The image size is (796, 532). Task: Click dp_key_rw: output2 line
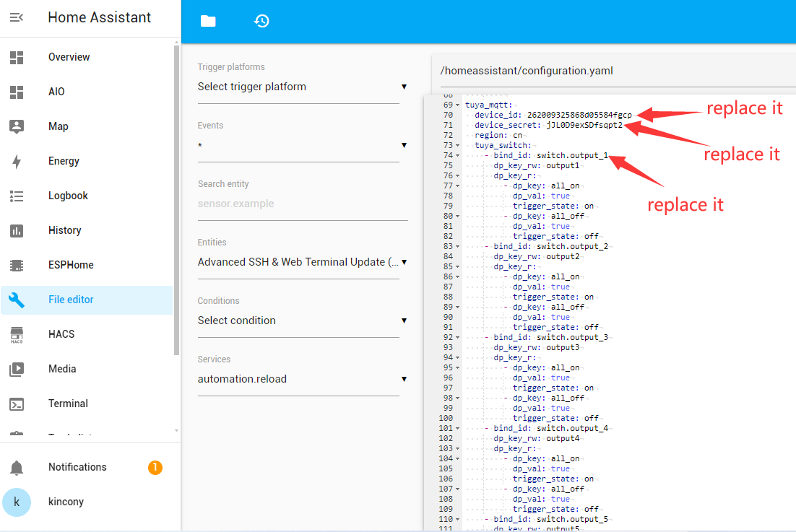(x=537, y=257)
